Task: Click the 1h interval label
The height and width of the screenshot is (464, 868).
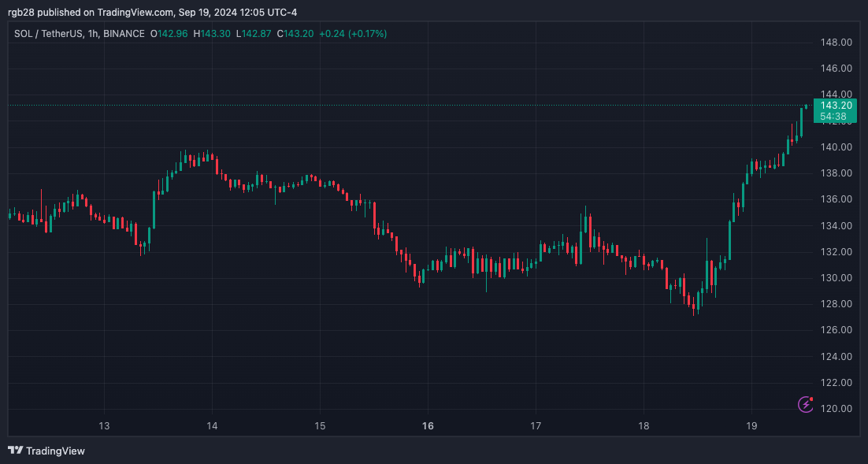Action: (x=94, y=34)
